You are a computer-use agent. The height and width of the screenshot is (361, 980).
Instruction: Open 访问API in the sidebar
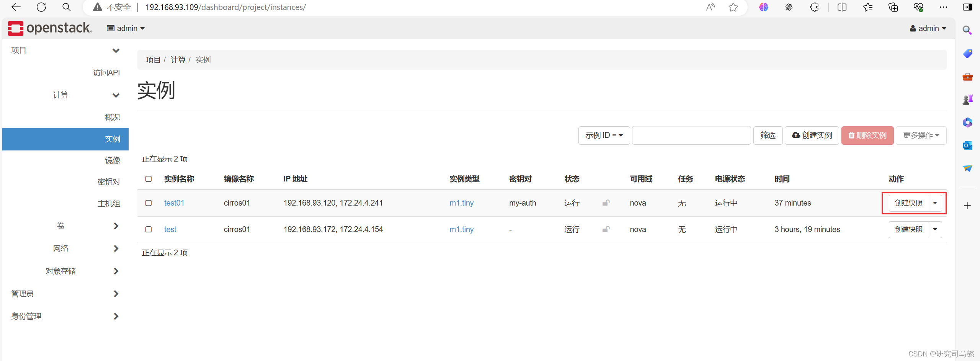point(106,73)
